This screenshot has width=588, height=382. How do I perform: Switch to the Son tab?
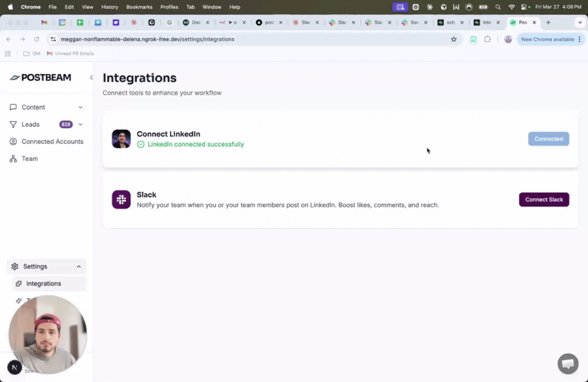point(415,23)
